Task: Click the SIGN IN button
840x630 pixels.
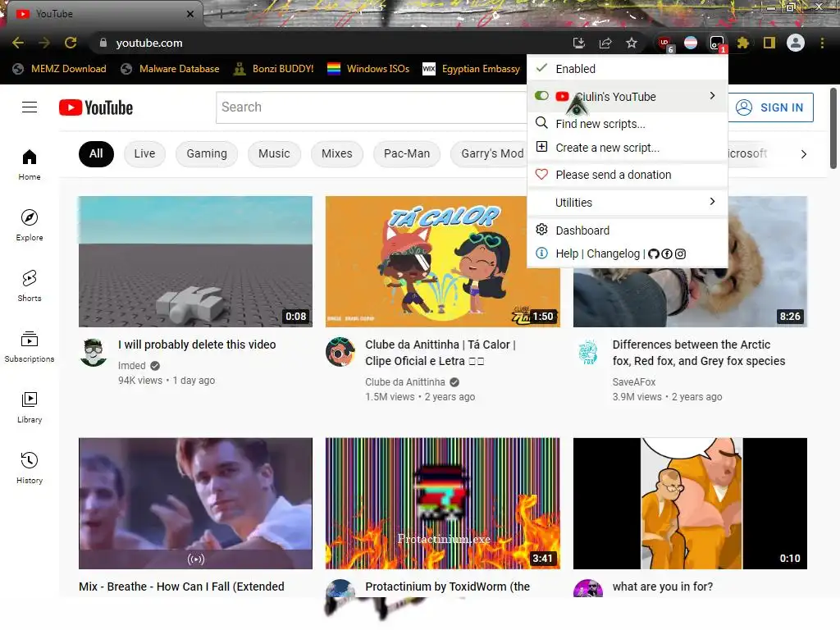Action: click(770, 107)
